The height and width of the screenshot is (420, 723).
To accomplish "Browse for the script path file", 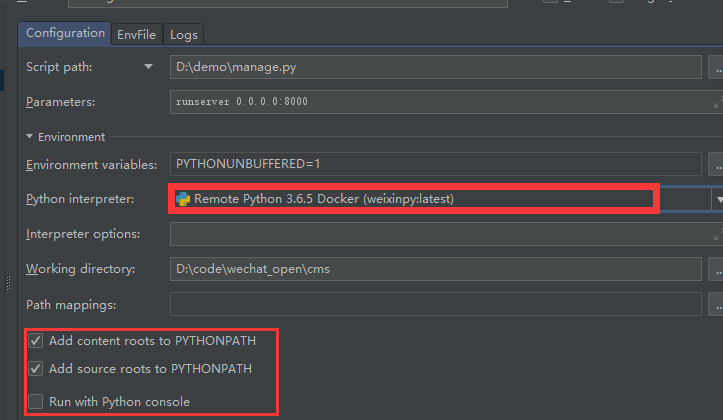I will (716, 67).
